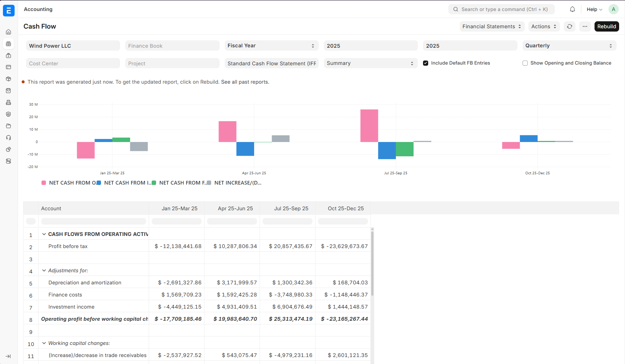Image resolution: width=625 pixels, height=364 pixels.
Task: Expand the sidebar with the bottom arrow icon
Action: pos(8,356)
